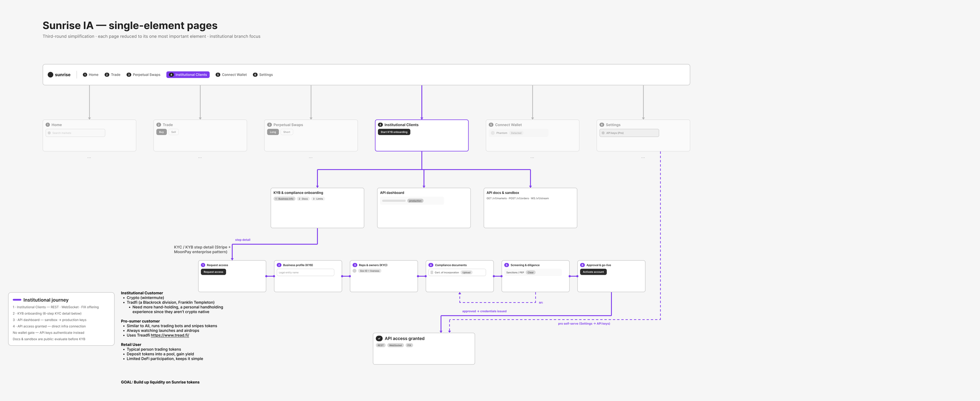Select the Phantom wallet row
980x401 pixels.
point(518,133)
